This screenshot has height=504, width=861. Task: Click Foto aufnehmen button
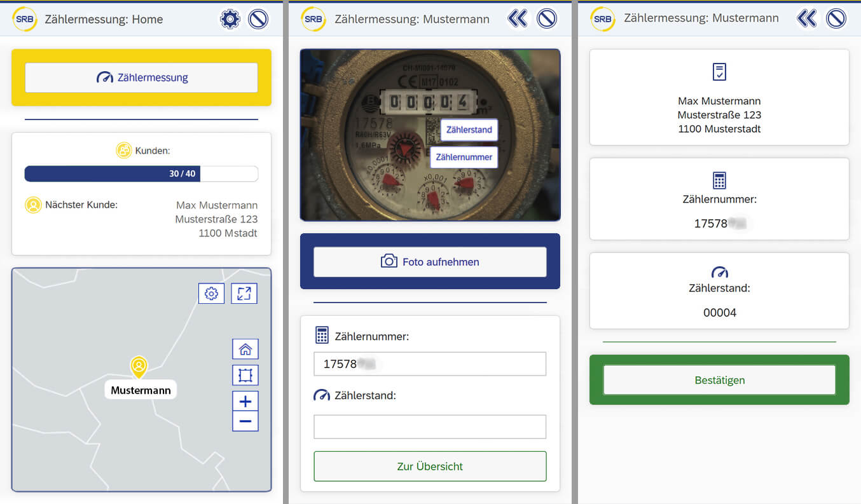pos(430,262)
